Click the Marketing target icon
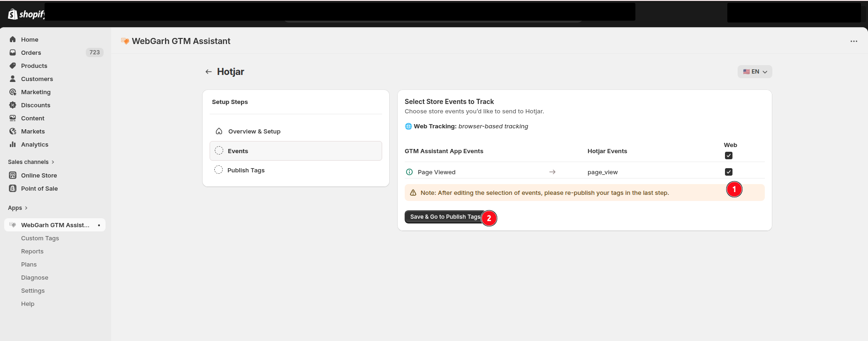Viewport: 868px width, 341px height. coord(13,92)
